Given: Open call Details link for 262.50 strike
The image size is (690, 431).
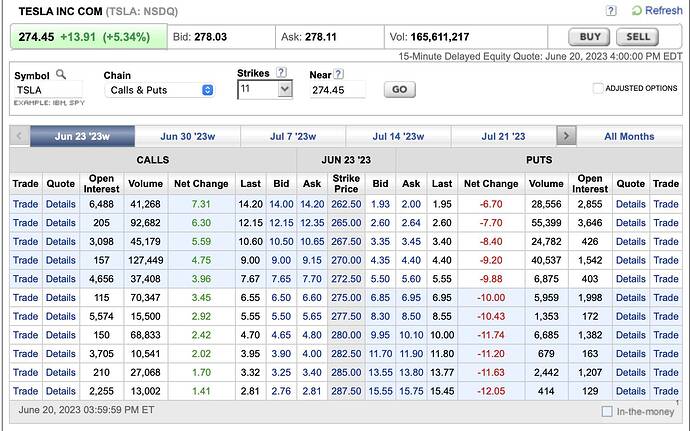Looking at the screenshot, I should pos(60,204).
